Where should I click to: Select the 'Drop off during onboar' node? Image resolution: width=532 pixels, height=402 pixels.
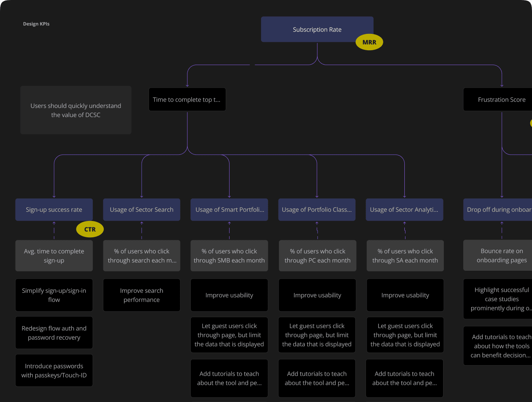498,210
